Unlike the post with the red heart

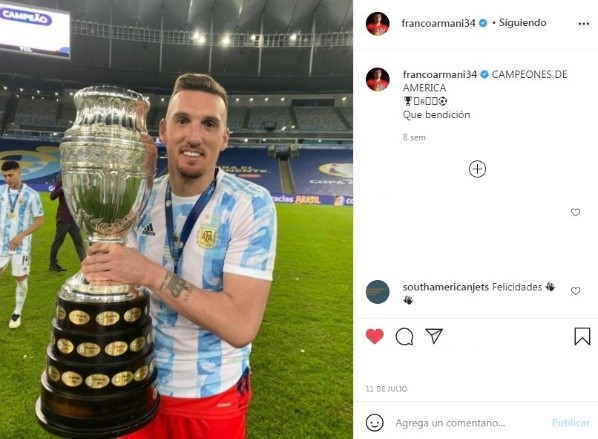(375, 336)
